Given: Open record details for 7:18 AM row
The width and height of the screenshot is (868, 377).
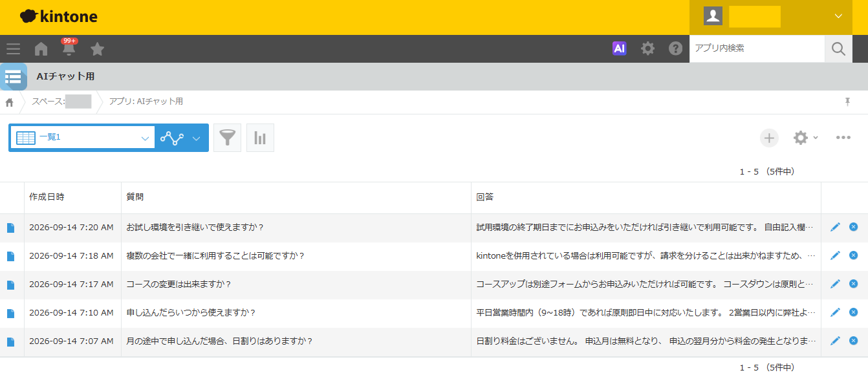Looking at the screenshot, I should click(x=10, y=256).
